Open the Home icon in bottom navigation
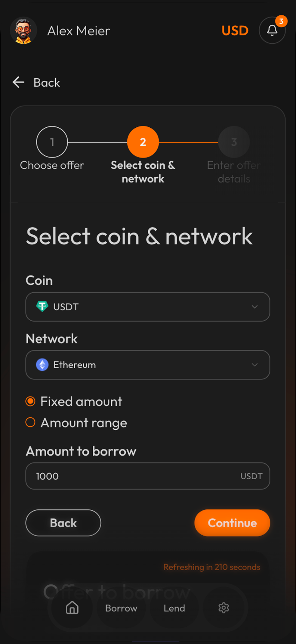 coord(72,608)
